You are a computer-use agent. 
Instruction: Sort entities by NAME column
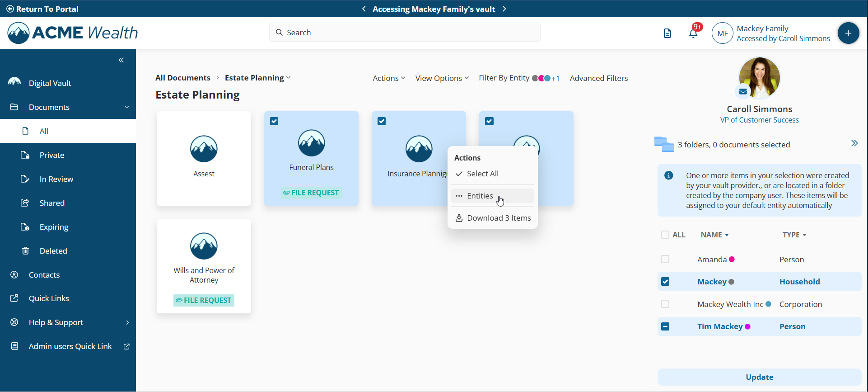pyautogui.click(x=714, y=235)
